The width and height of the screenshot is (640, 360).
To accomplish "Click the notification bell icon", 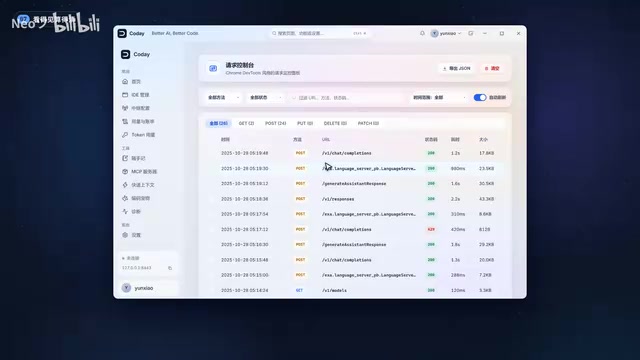I will click(422, 33).
